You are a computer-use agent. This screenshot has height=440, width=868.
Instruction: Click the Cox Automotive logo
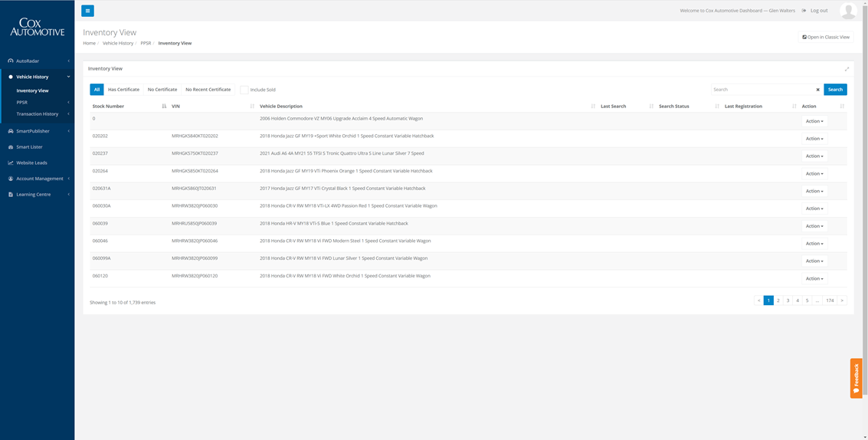[x=37, y=27]
